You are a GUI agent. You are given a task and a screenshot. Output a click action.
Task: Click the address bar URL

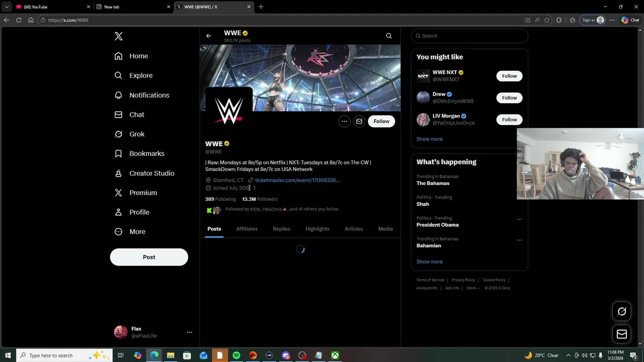pos(68,20)
